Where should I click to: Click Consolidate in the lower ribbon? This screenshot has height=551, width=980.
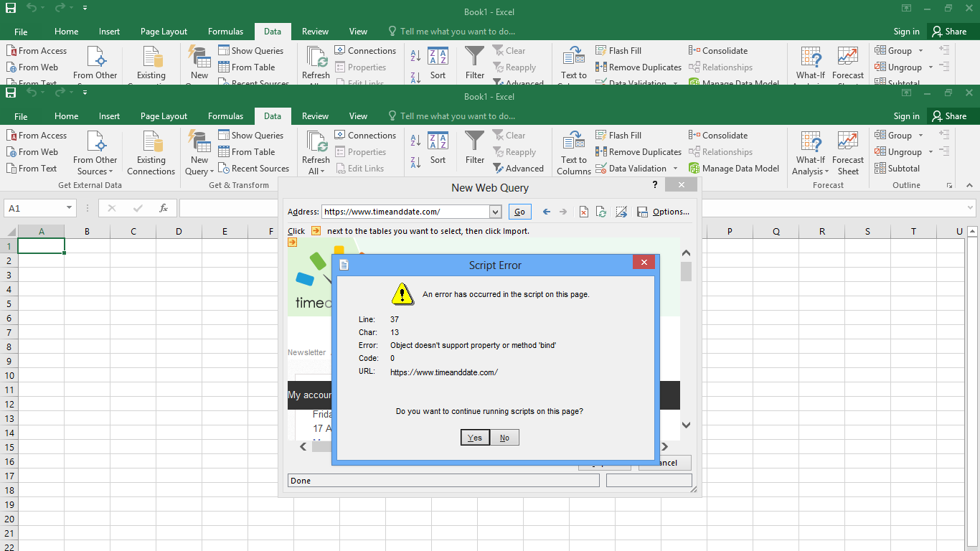pos(718,136)
